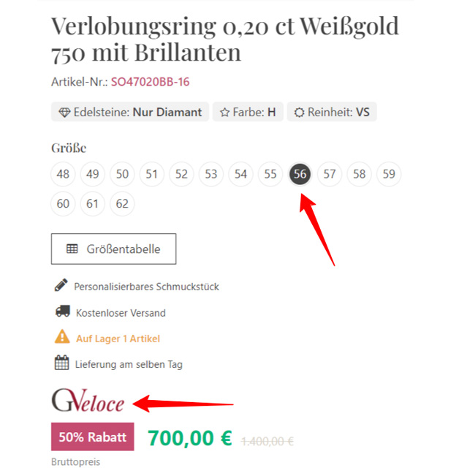The height and width of the screenshot is (476, 459).
Task: Click the pencil icon for personalization
Action: [x=61, y=285]
